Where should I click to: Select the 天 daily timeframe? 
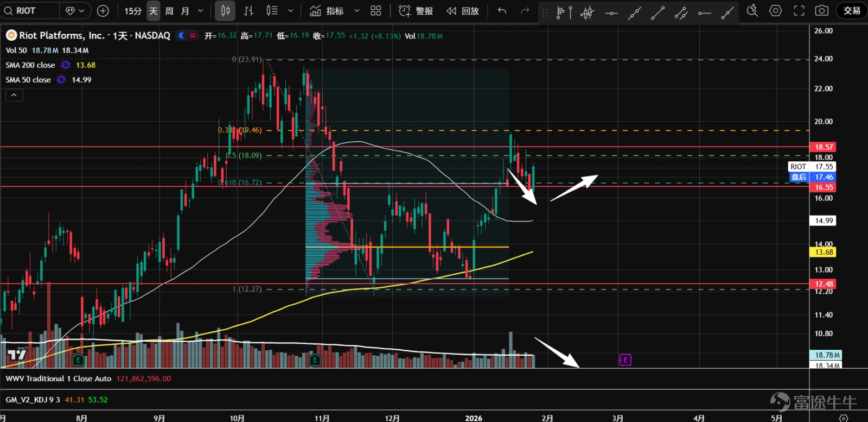point(154,11)
